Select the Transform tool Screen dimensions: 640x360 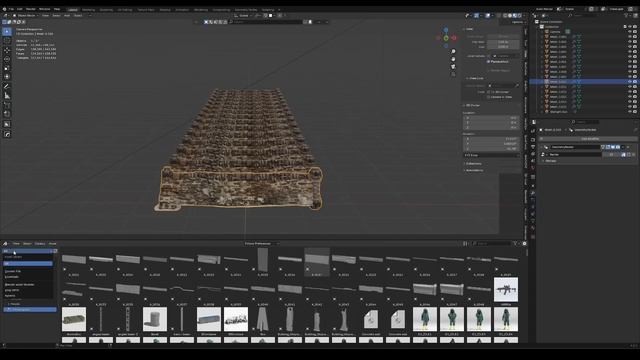click(x=7, y=77)
